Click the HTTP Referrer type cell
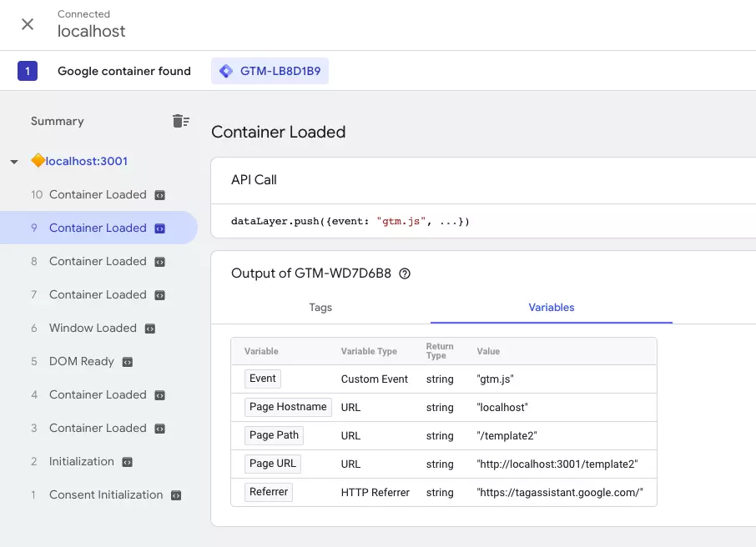This screenshot has width=756, height=547. [375, 493]
